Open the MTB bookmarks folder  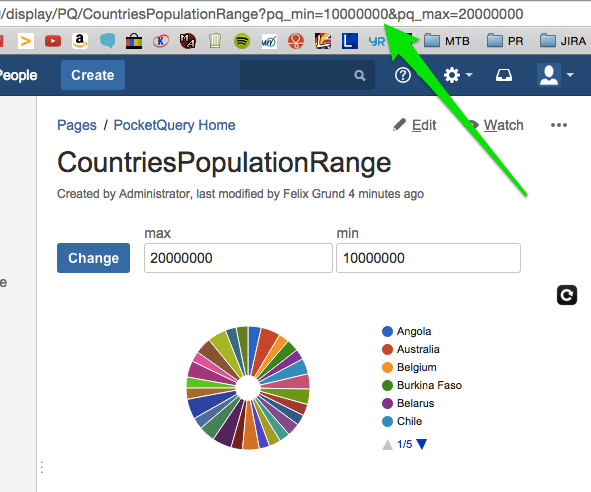[x=447, y=41]
